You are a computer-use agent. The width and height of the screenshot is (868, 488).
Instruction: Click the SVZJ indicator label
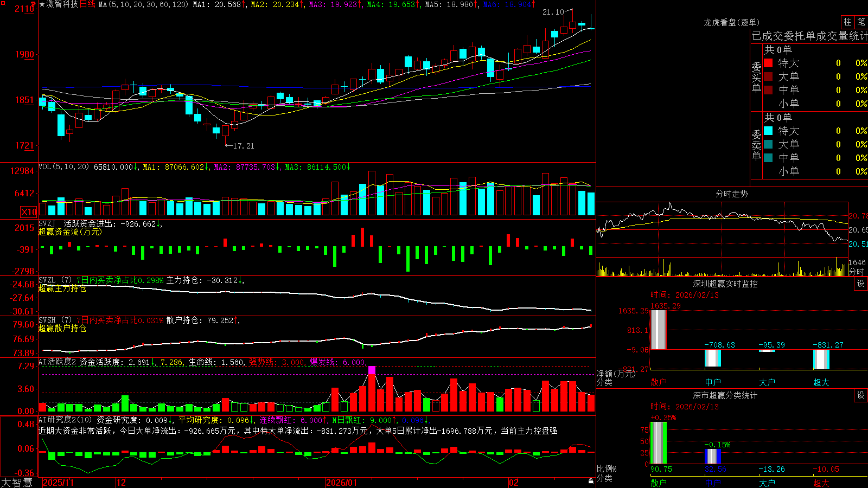47,223
